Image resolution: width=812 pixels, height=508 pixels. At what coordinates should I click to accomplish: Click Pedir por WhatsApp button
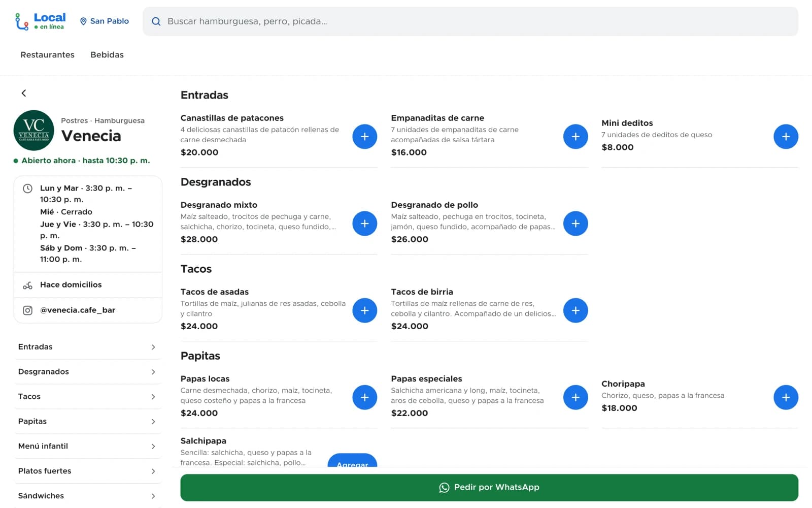(489, 488)
